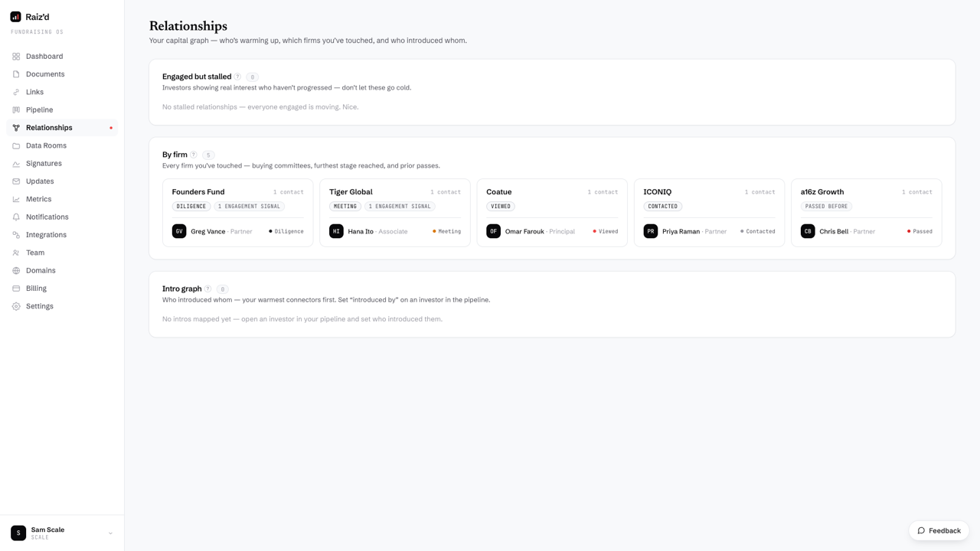Click the Raiz'd logo icon

coord(15,16)
